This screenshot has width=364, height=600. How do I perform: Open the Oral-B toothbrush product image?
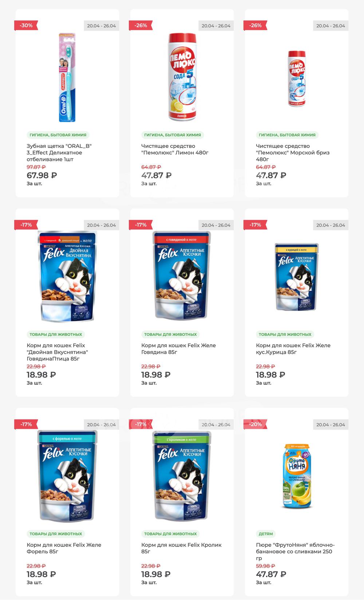point(67,78)
